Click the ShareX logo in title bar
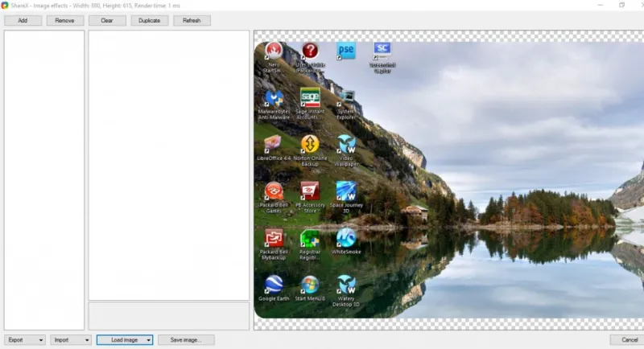Image resolution: width=644 pixels, height=349 pixels. coord(5,6)
